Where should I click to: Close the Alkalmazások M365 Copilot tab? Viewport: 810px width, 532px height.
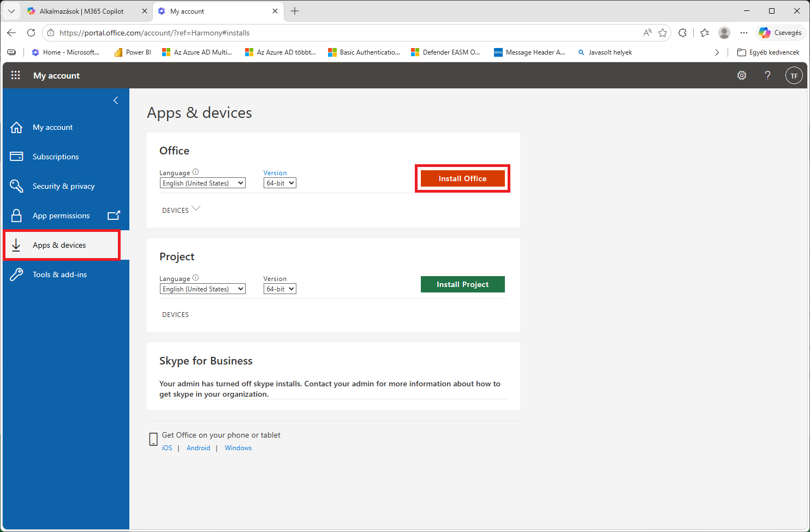[x=145, y=11]
